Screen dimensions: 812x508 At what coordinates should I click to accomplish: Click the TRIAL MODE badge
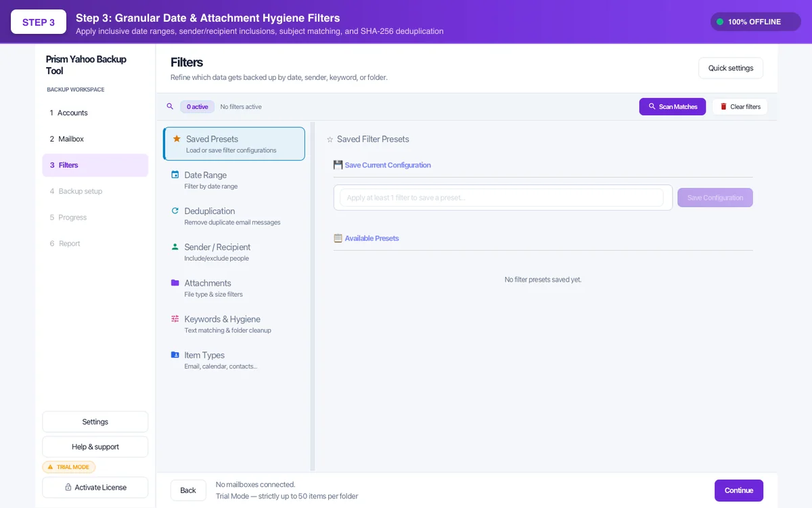tap(69, 467)
